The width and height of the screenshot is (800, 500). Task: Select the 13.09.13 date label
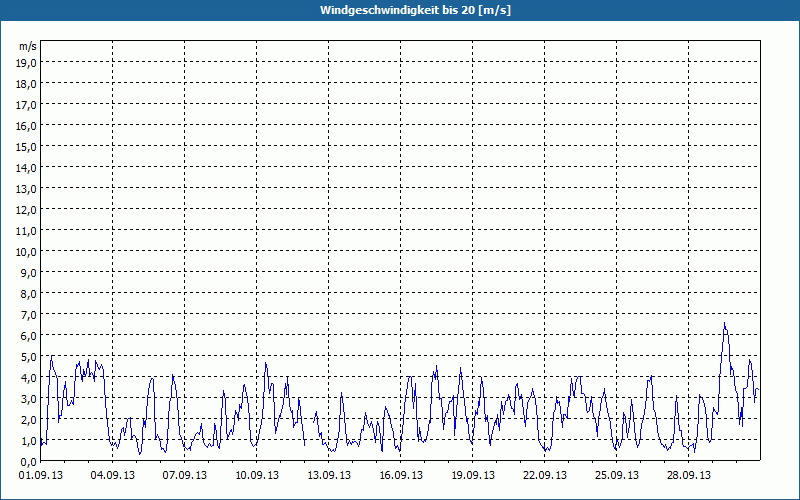tap(329, 476)
